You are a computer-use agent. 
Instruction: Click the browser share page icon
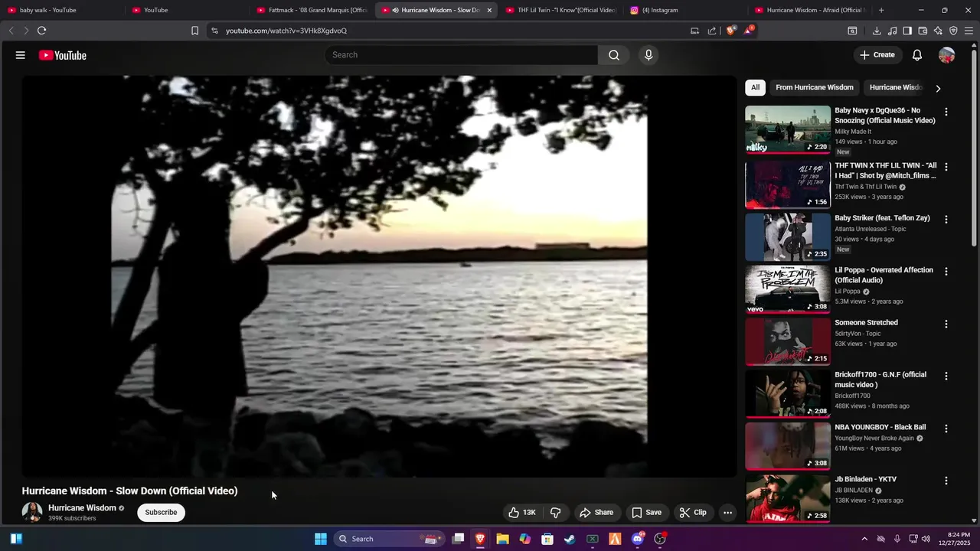click(712, 31)
